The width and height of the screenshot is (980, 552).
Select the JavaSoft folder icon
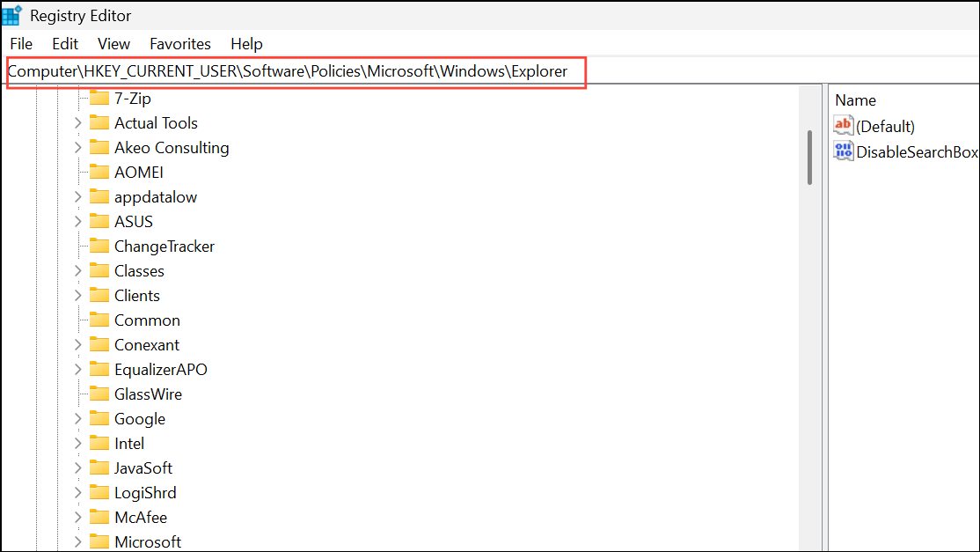point(99,467)
